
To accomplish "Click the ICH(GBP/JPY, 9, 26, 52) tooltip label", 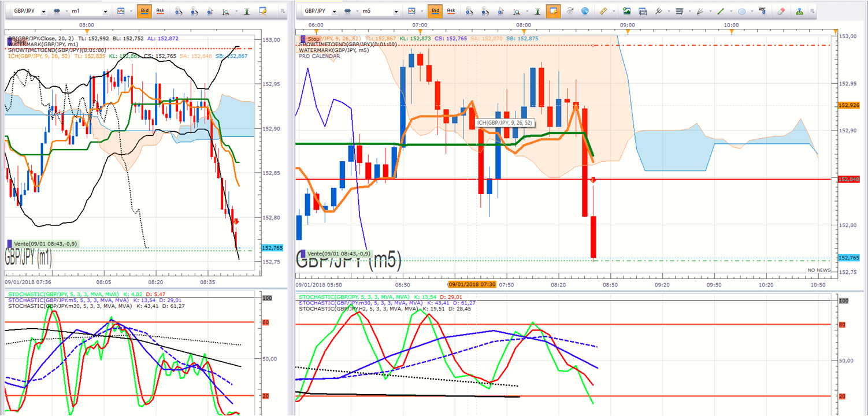I will 505,122.
